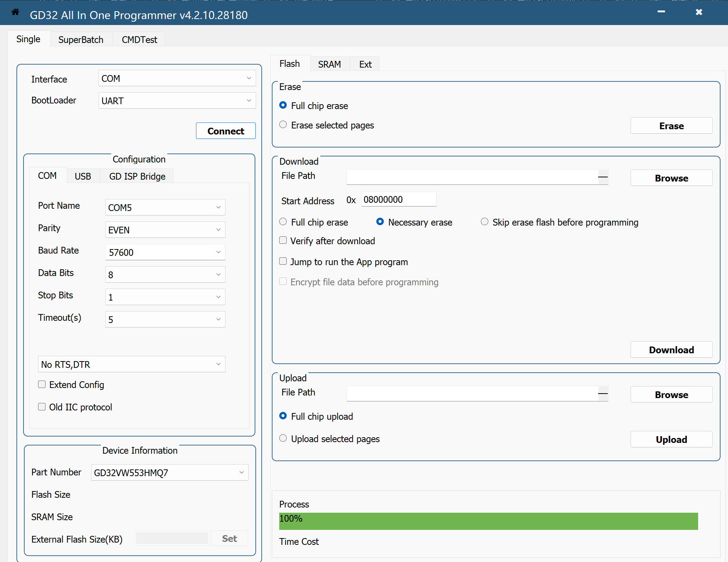Screen dimensions: 728x562
Task: Click the Connect button
Action: [x=226, y=131]
